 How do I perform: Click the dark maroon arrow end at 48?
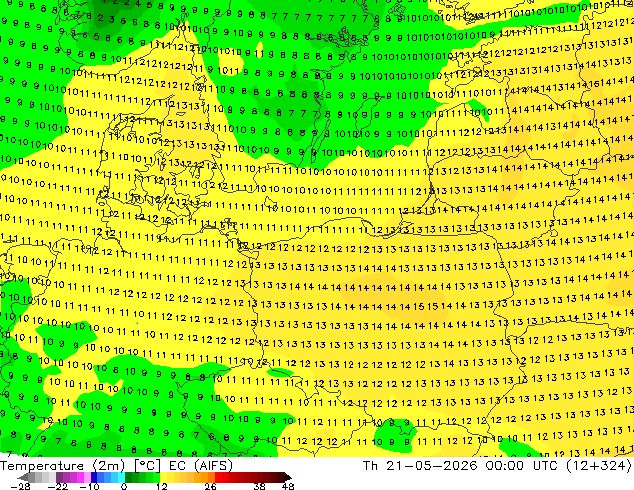coord(288,477)
